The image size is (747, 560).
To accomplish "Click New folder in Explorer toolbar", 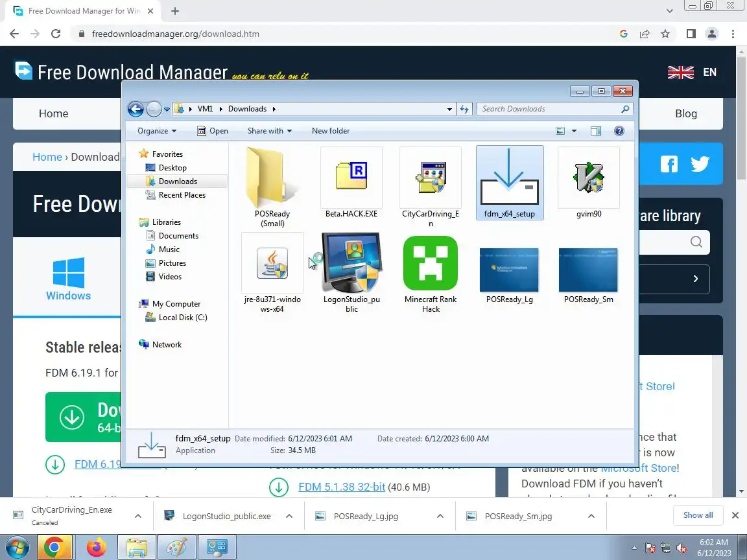I will click(x=331, y=131).
